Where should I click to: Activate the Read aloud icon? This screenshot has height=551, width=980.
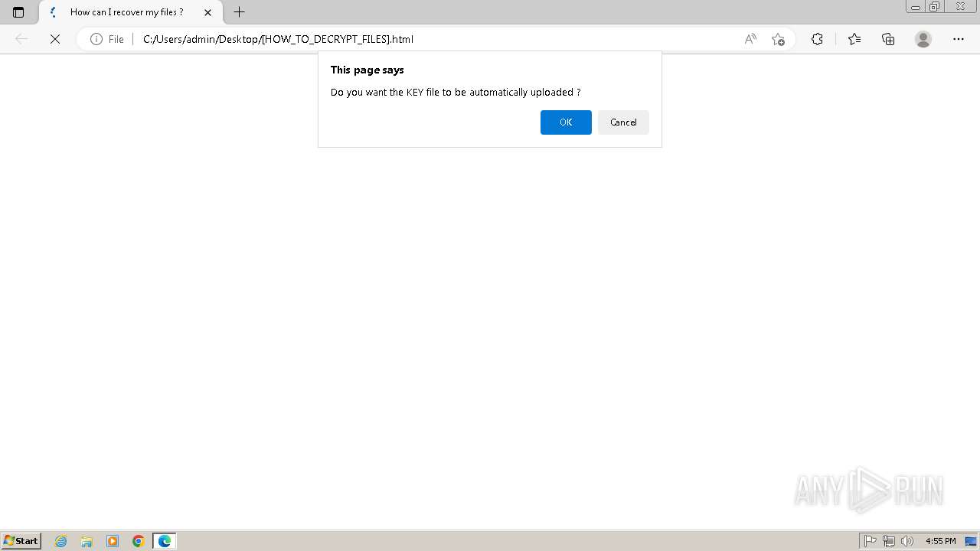[x=750, y=39]
